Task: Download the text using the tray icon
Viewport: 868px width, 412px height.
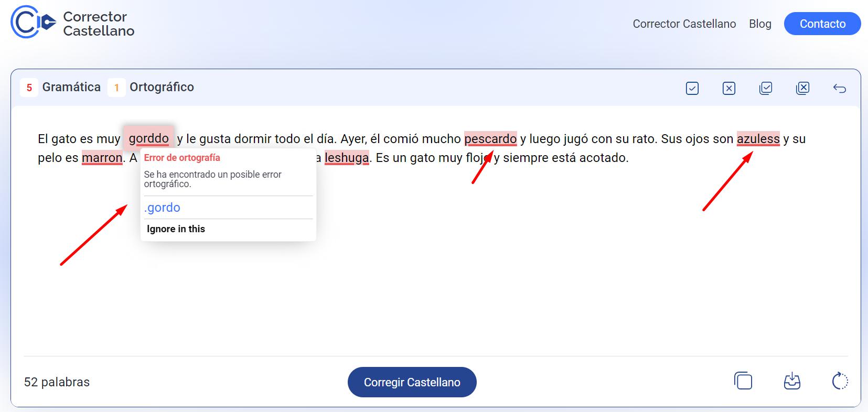Action: point(792,381)
